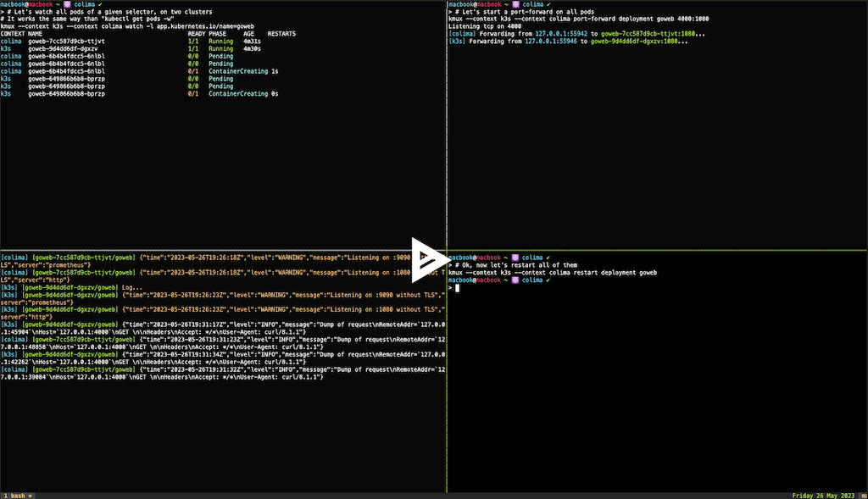
Task: Click the watch command with 'app.kubernetes.io/name=goweb'
Action: [127, 26]
